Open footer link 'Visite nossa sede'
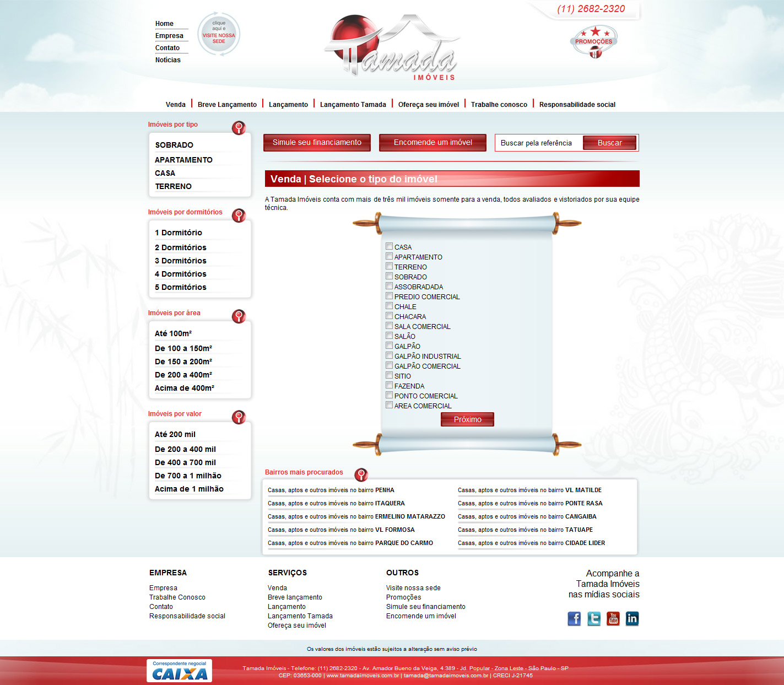Screen dimensions: 784x685 coord(413,588)
